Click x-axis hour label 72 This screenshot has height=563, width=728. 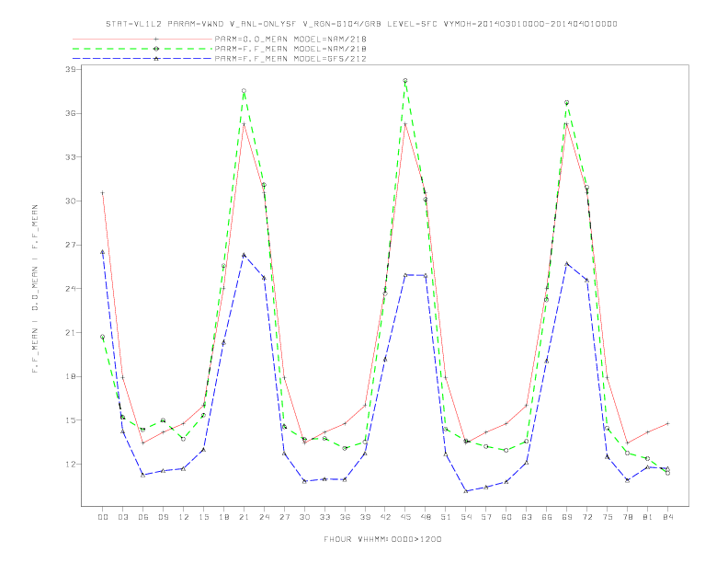(x=587, y=517)
